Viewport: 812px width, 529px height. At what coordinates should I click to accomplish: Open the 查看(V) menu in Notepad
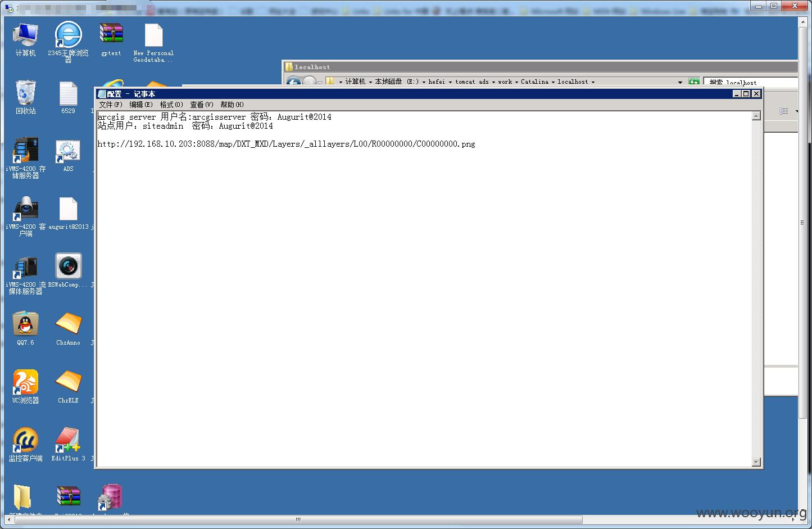tap(202, 105)
